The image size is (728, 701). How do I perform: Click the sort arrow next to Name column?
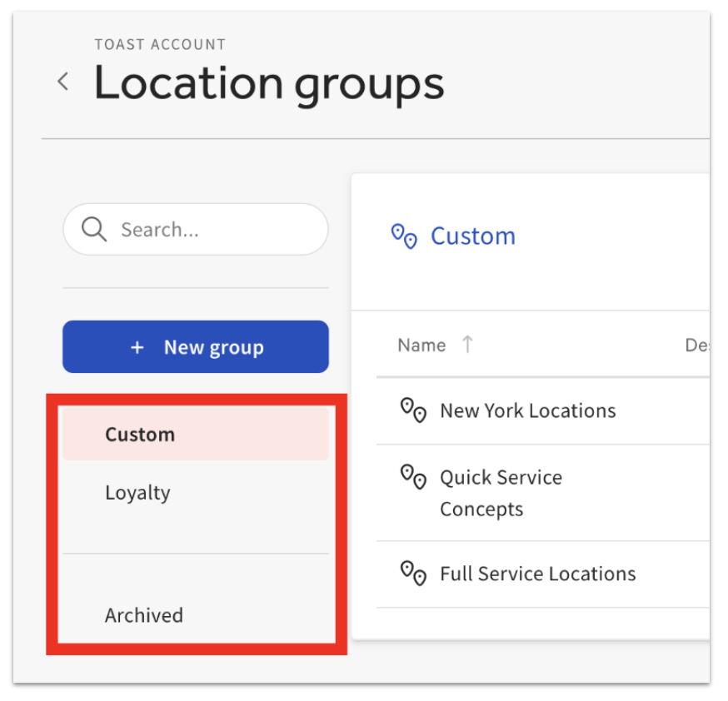[x=467, y=344]
